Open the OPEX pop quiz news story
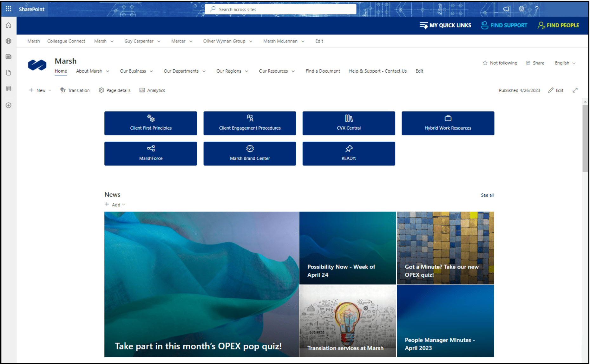The image size is (590, 364). (x=201, y=284)
